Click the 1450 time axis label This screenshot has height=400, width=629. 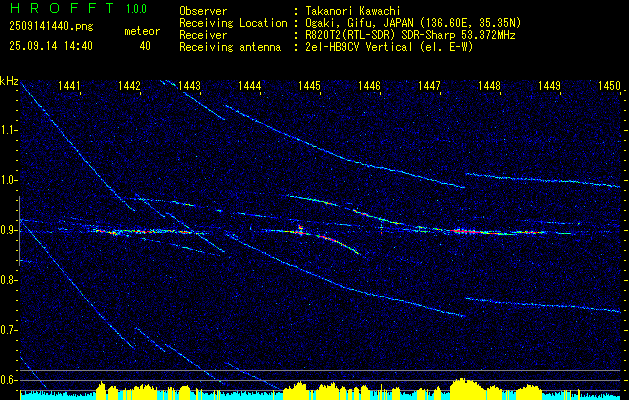609,85
